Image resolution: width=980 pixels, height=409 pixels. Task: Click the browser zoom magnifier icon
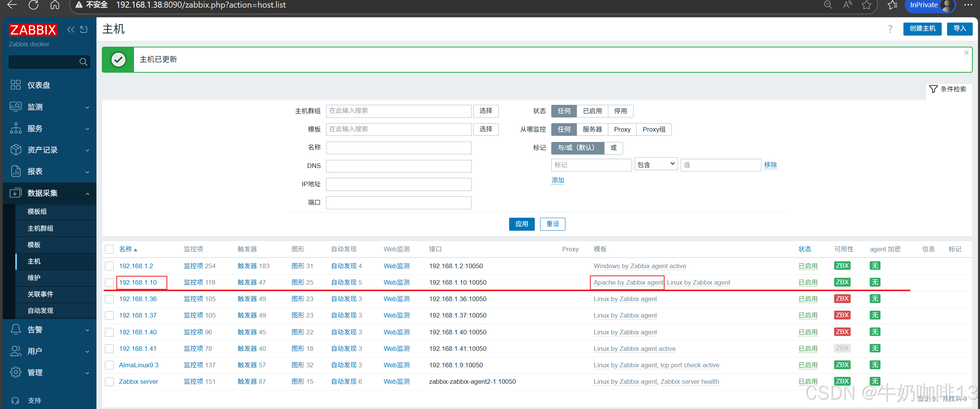[x=828, y=5]
